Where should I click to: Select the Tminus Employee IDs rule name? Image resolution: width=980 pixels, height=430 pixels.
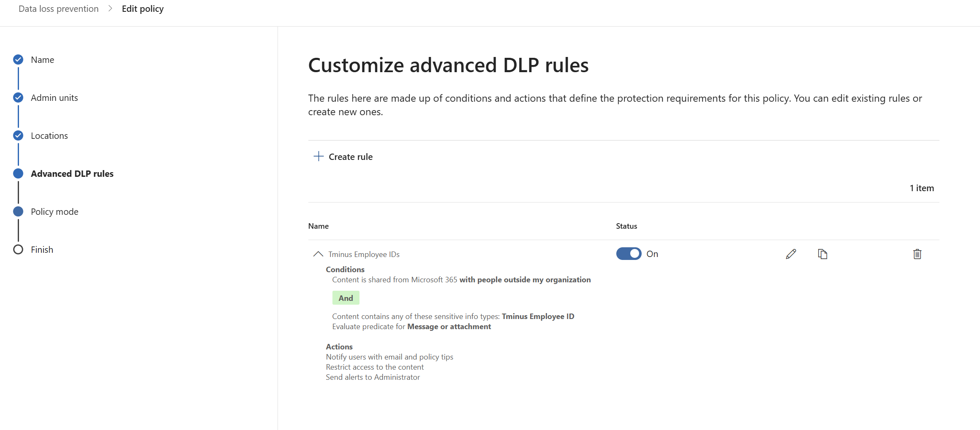click(364, 254)
